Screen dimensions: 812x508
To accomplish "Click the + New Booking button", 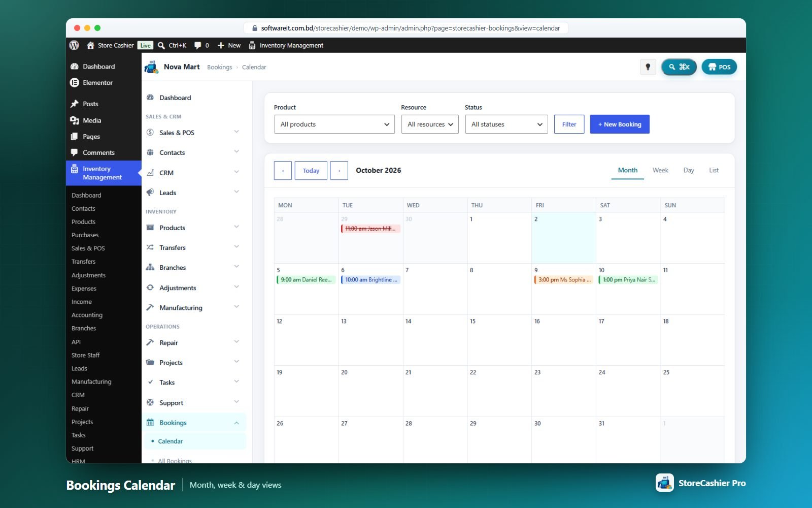I will 620,124.
